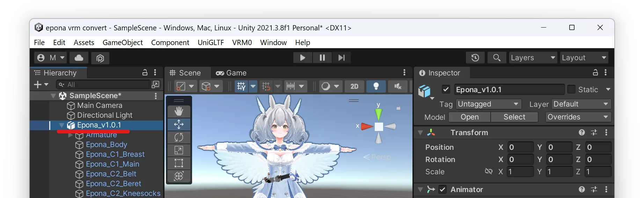
Task: Open the global search magnifier icon
Action: coord(497,58)
